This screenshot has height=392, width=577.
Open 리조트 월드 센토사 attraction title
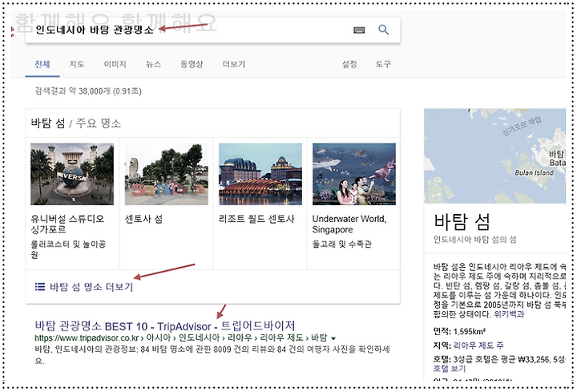pos(256,219)
